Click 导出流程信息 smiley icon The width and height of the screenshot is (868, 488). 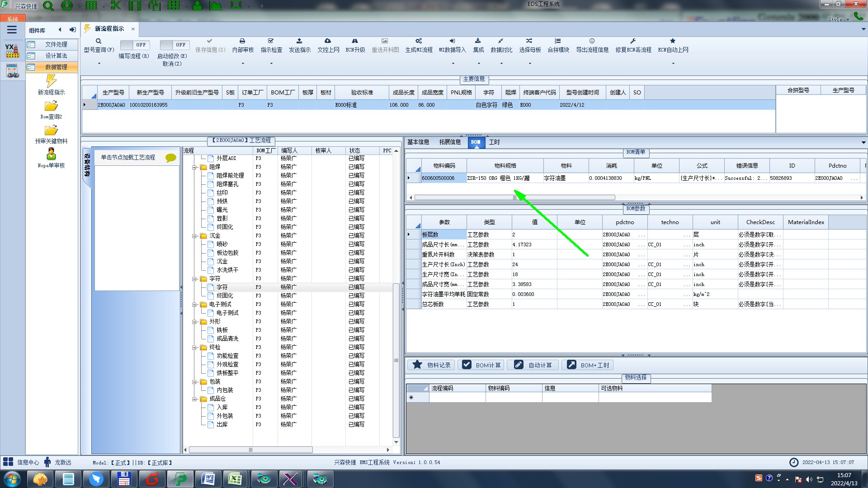(592, 41)
